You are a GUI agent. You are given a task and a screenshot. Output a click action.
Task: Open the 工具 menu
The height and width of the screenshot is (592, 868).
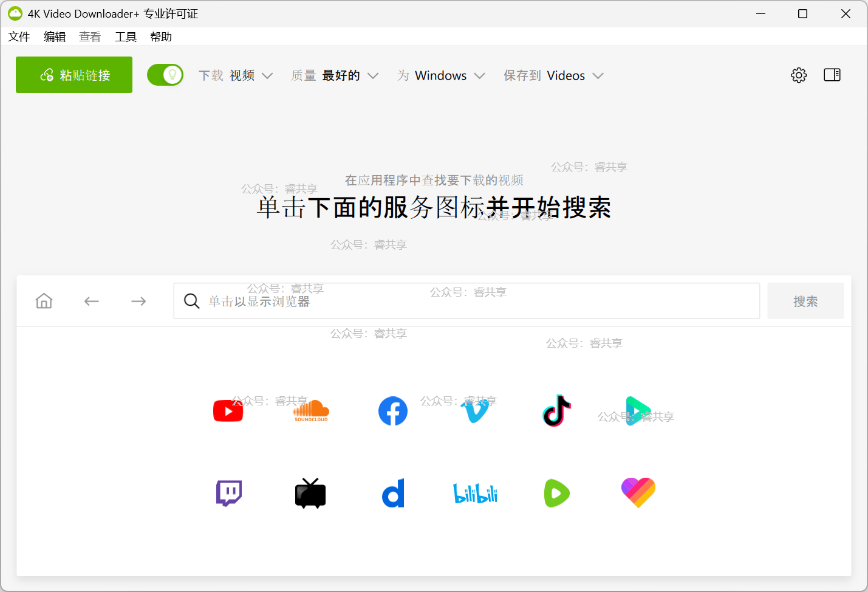click(x=126, y=37)
